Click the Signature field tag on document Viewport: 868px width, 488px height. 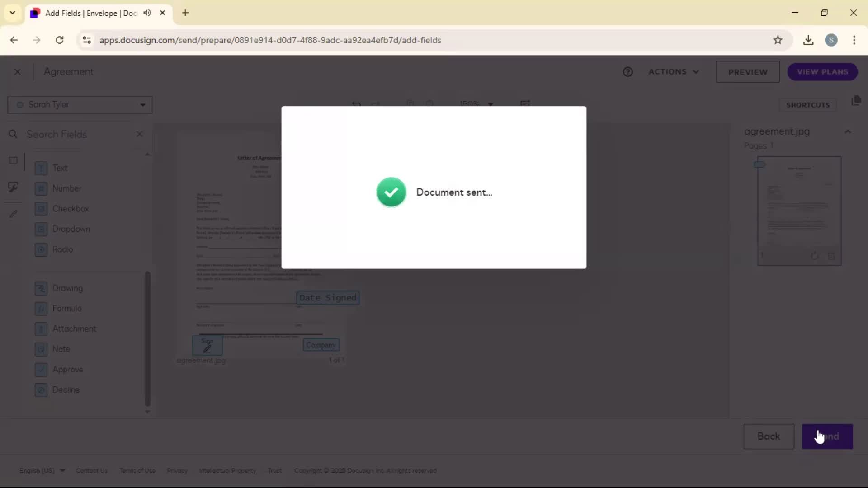coord(207,346)
